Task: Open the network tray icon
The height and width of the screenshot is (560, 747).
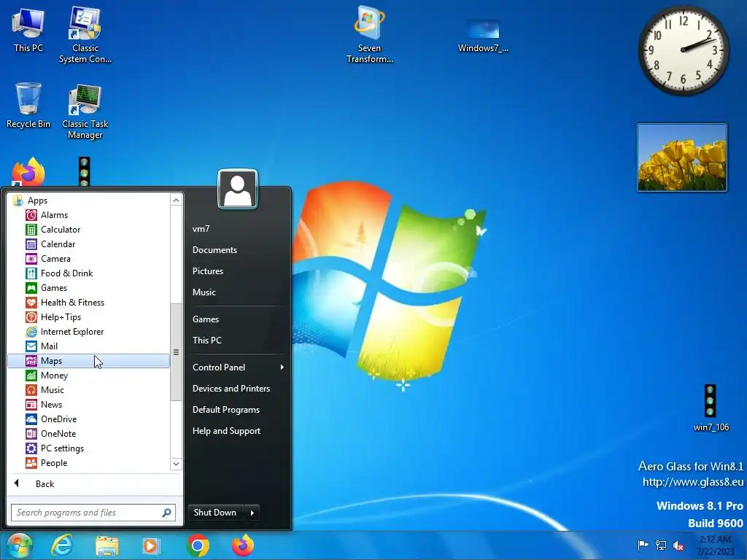Action: (661, 545)
